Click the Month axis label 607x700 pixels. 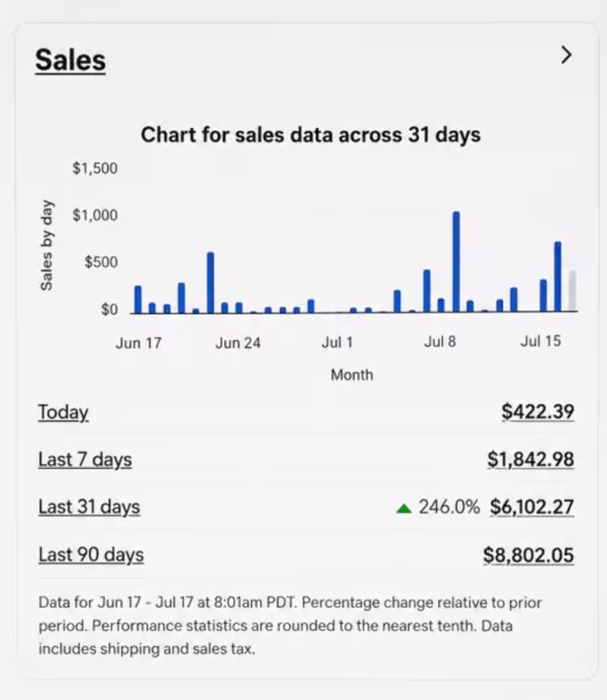(x=351, y=375)
